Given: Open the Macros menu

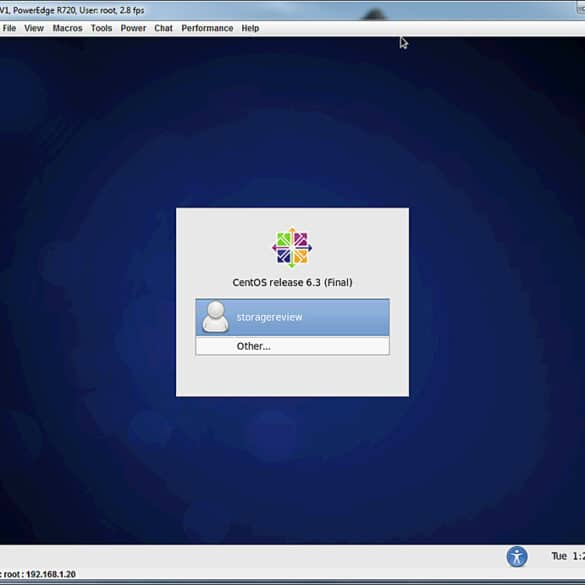Looking at the screenshot, I should coord(67,28).
